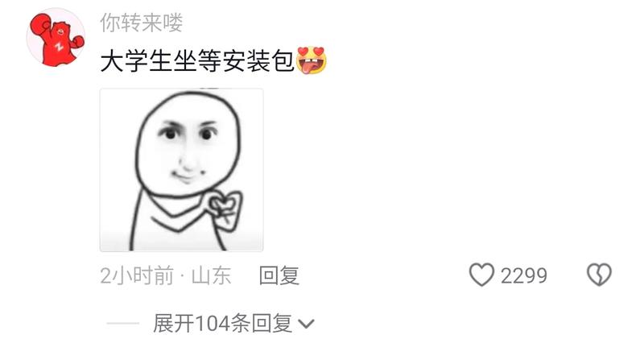Viewport: 644px width, 360px height.
Task: Like the comment with heart icon
Action: [x=481, y=275]
